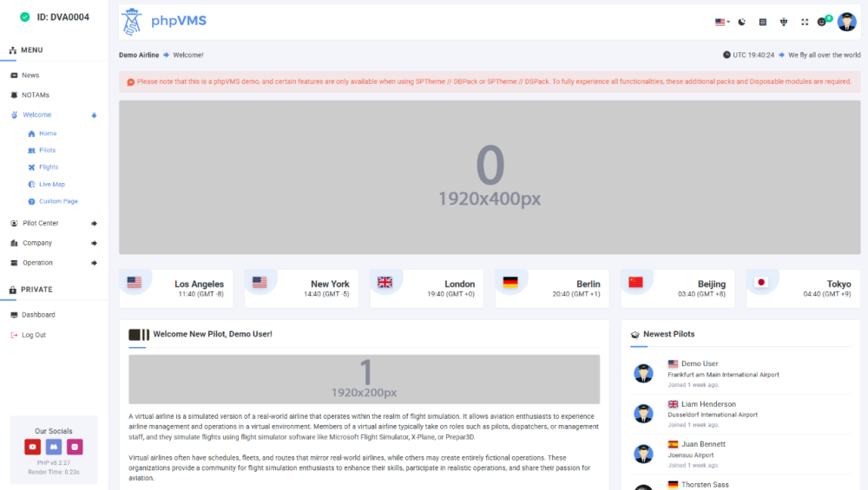Click the phpVMS logo
868x490 pixels.
tap(165, 21)
